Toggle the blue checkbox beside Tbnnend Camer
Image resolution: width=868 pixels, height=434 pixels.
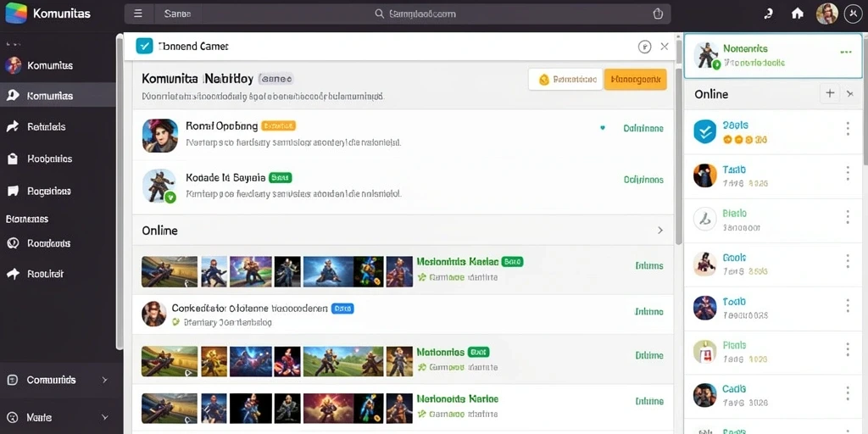click(144, 46)
